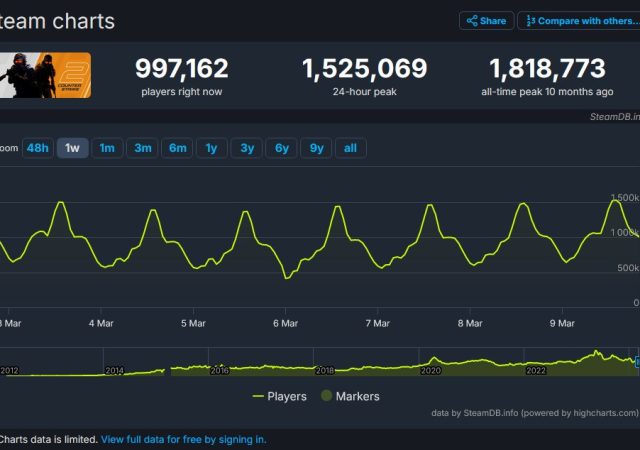Toggle the Players series in the legend
This screenshot has width=640, height=450.
tap(279, 396)
